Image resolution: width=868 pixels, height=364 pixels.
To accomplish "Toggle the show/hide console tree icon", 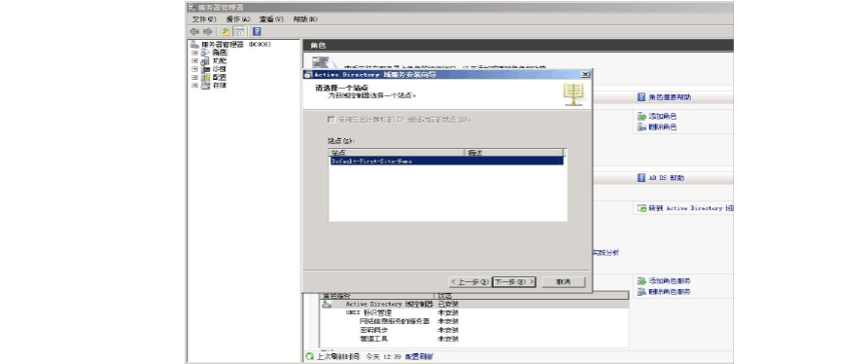I will click(239, 31).
